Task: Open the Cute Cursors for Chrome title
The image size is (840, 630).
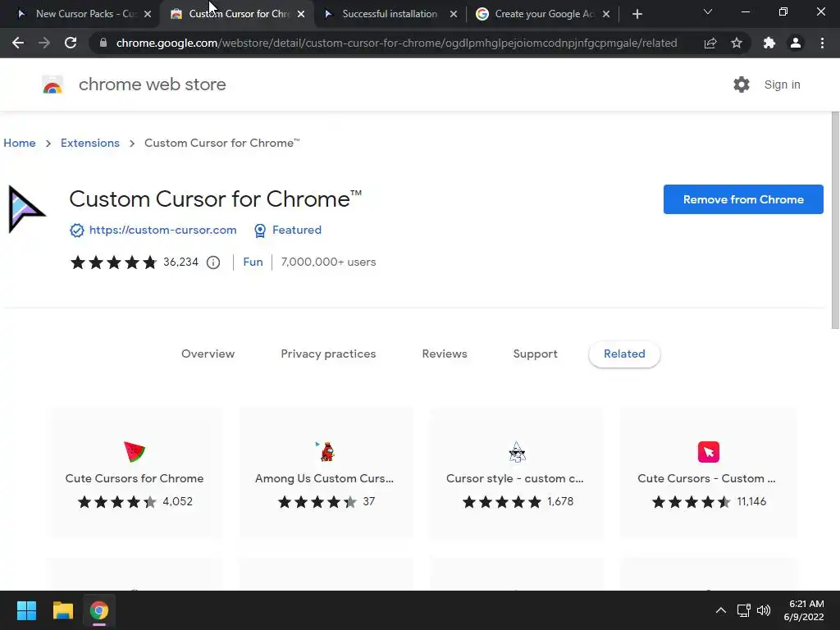Action: click(135, 478)
